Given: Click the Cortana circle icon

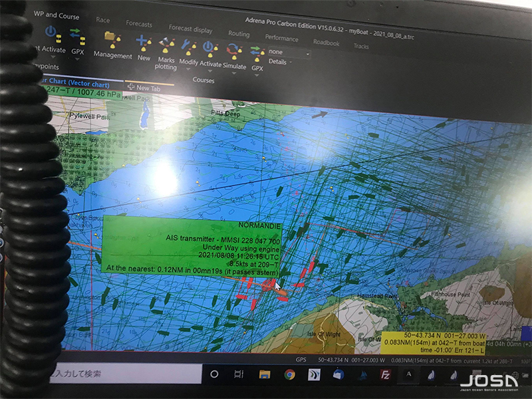Looking at the screenshot, I should (214, 374).
